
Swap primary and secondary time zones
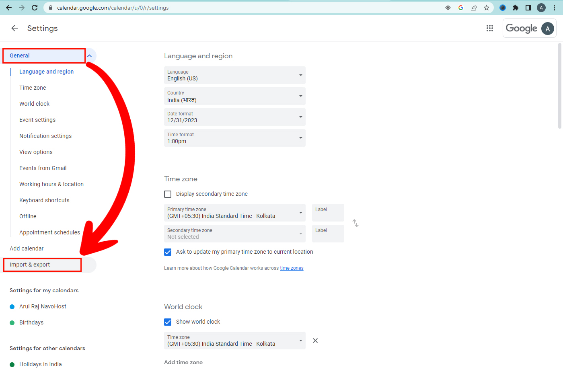tap(355, 223)
